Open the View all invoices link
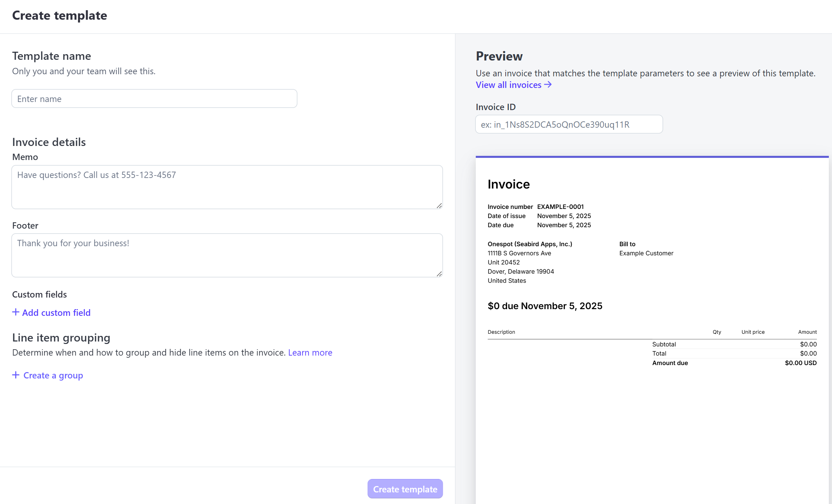Screen dimensions: 832x504 tap(508, 85)
